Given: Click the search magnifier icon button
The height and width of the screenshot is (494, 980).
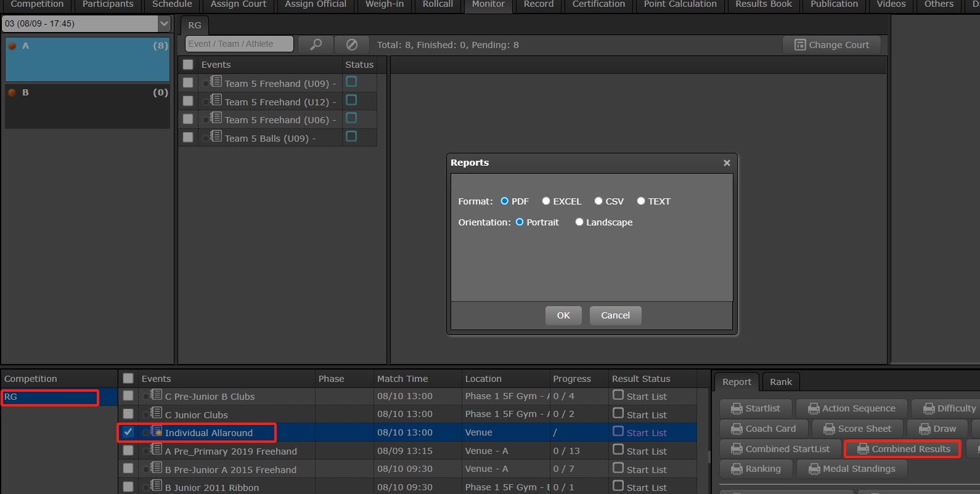Looking at the screenshot, I should click(316, 44).
